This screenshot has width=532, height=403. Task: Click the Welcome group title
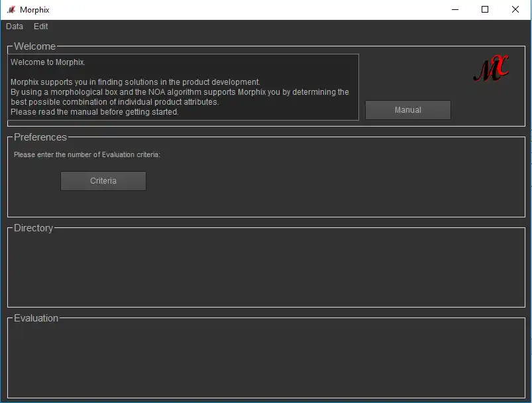tap(34, 46)
